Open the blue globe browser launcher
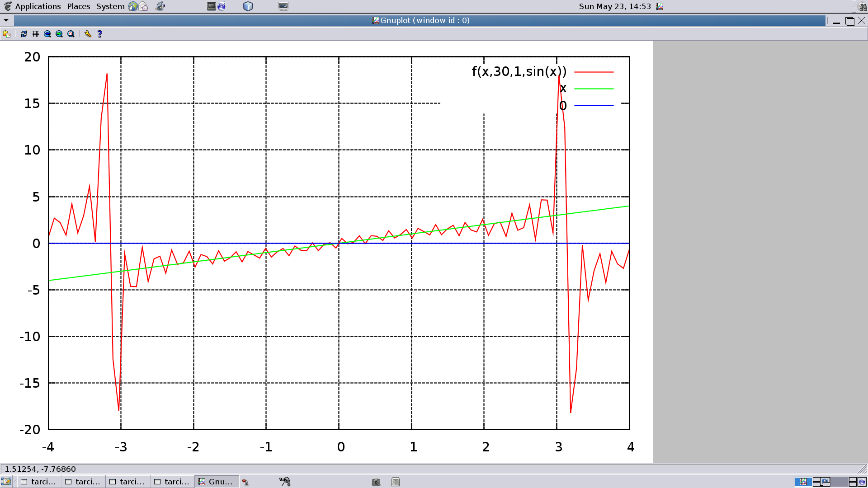 [222, 6]
